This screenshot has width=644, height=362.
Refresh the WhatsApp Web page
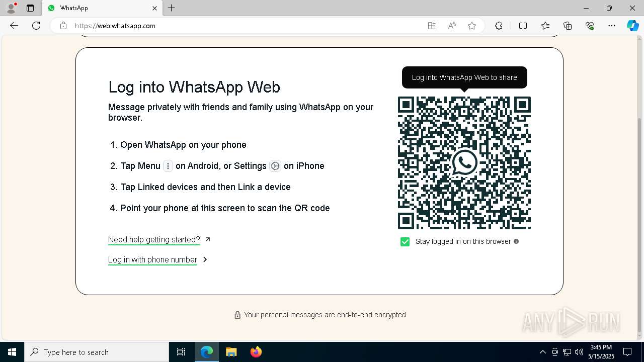click(x=36, y=26)
